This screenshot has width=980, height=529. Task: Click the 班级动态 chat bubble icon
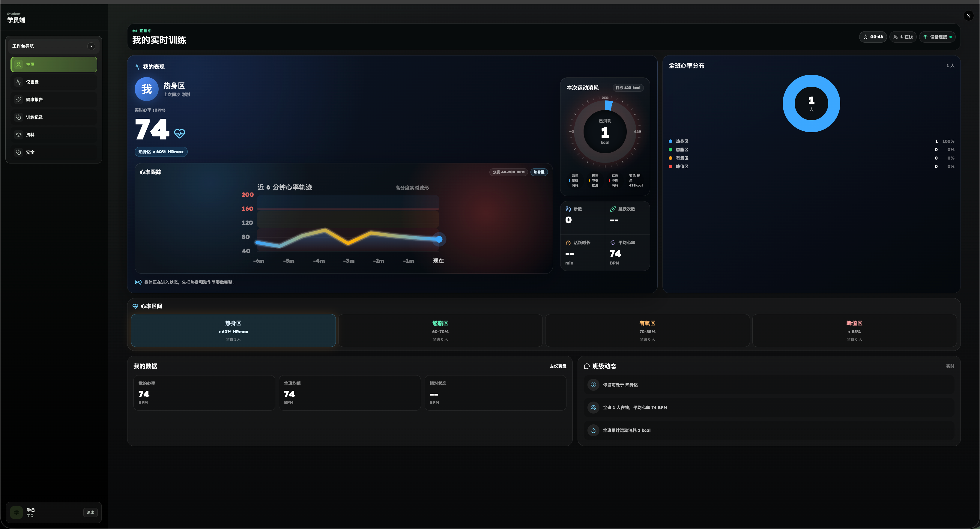coord(587,366)
